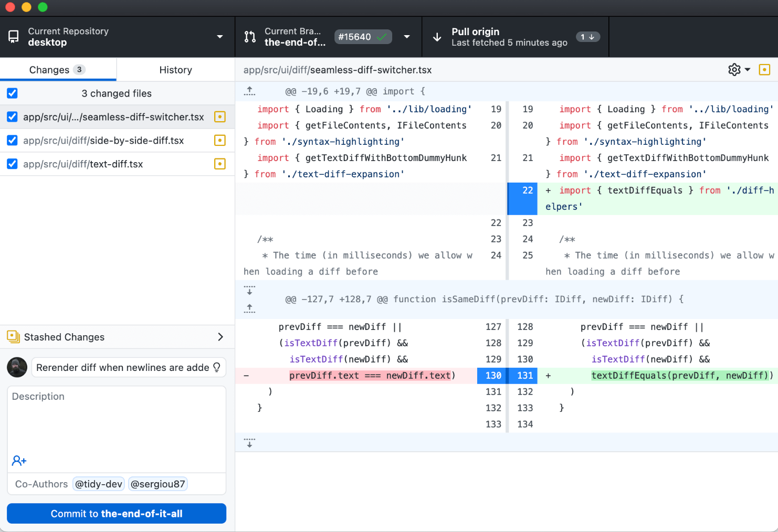Click the commit summary input field
This screenshot has width=778, height=532.
129,367
